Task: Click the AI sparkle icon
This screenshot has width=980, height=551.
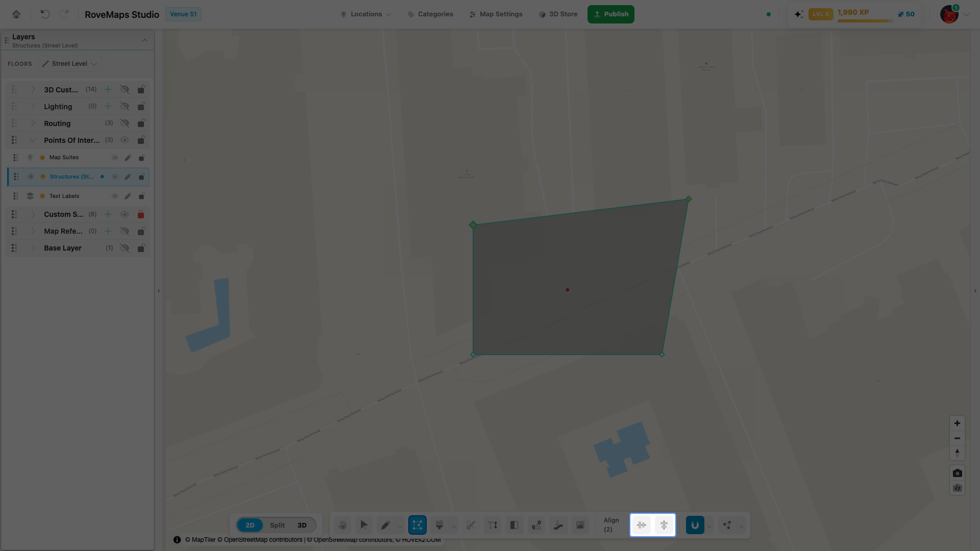Action: tap(799, 14)
